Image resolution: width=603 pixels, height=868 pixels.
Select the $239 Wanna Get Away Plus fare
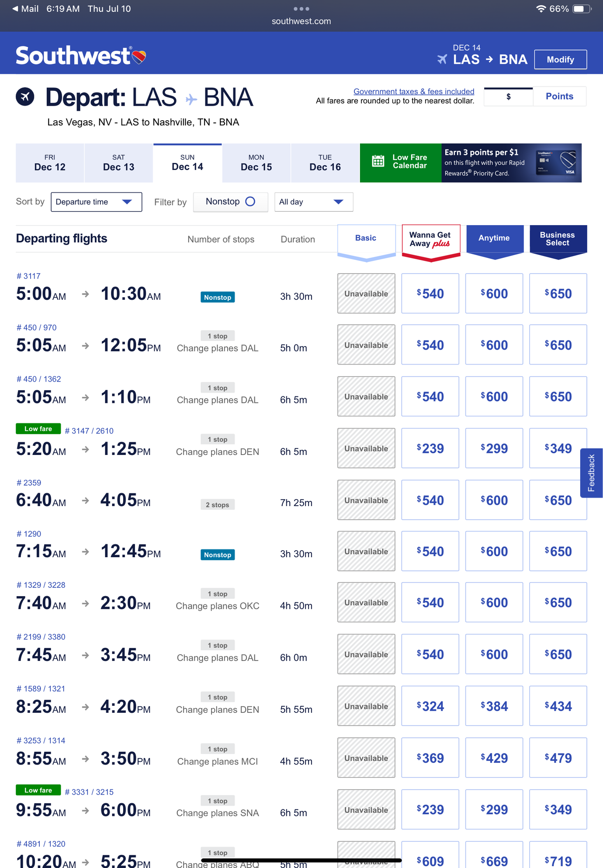click(x=430, y=448)
